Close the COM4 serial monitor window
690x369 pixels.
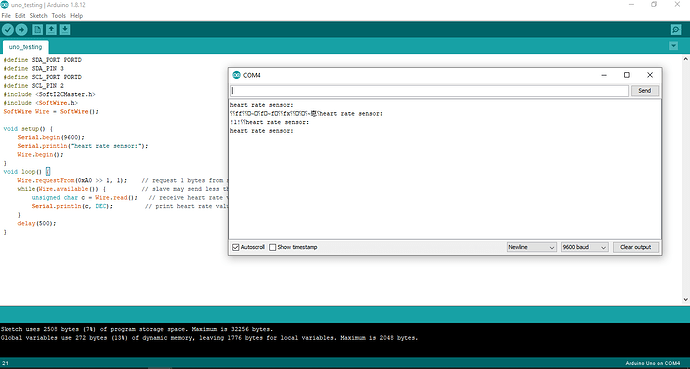(x=650, y=75)
